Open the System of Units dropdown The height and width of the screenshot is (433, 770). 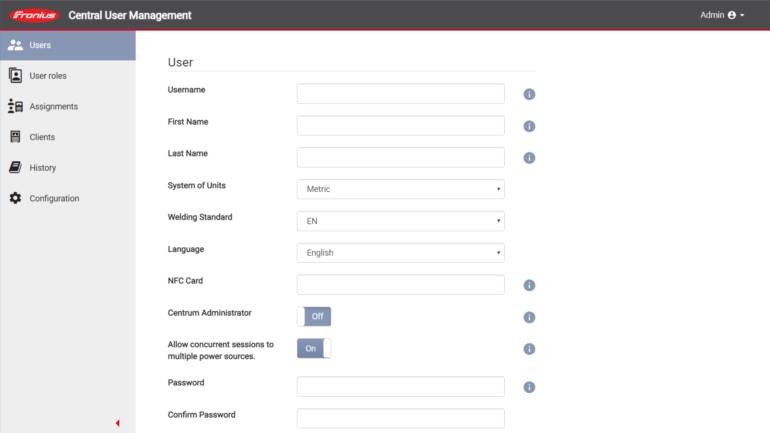pyautogui.click(x=400, y=189)
